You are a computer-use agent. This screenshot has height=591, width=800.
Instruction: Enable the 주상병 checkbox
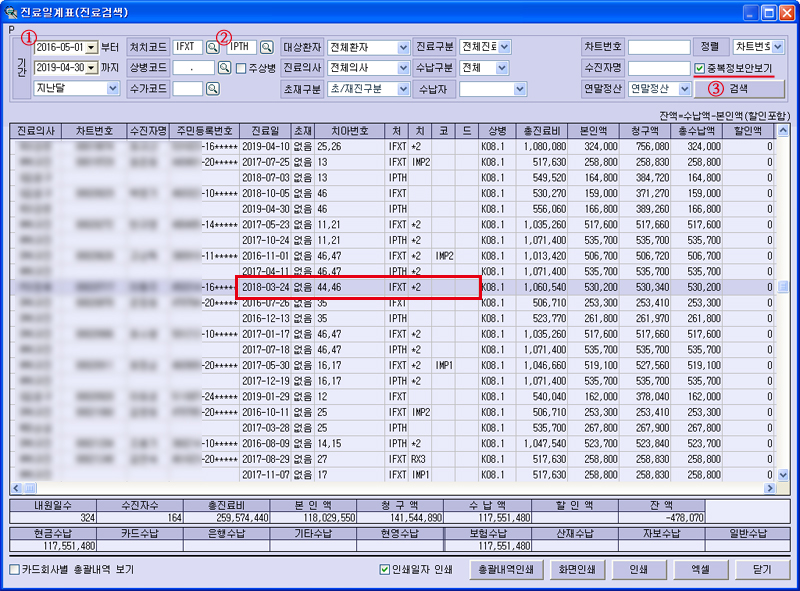tap(241, 68)
